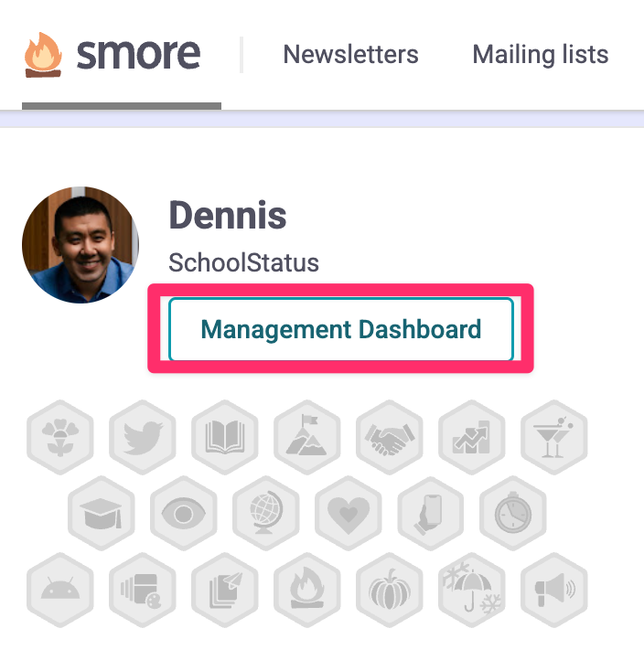Screen dimensions: 644x671
Task: Click the cocktail glass badge
Action: [553, 437]
